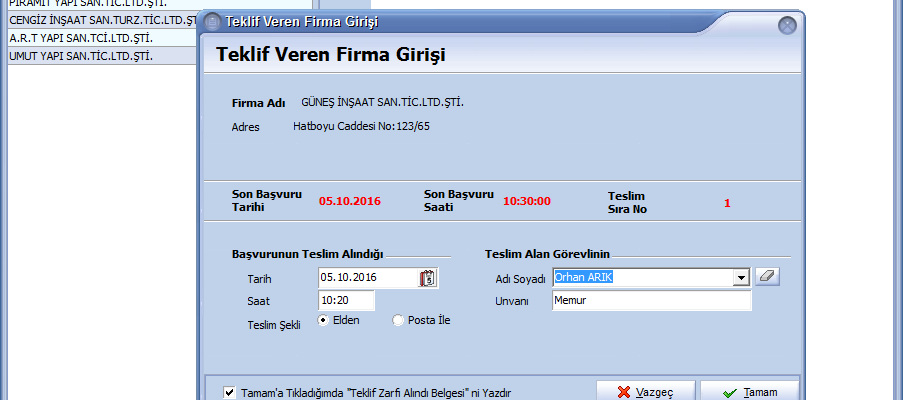Select CENGİZ İNŞAAT row in company list

point(99,20)
